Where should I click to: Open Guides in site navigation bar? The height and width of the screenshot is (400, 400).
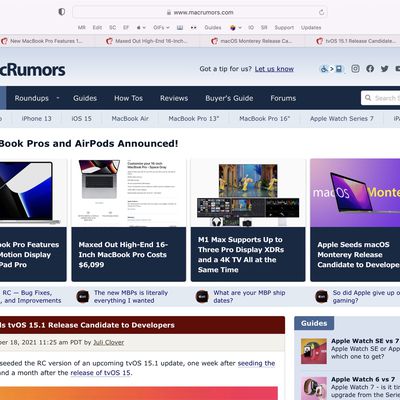(x=85, y=98)
